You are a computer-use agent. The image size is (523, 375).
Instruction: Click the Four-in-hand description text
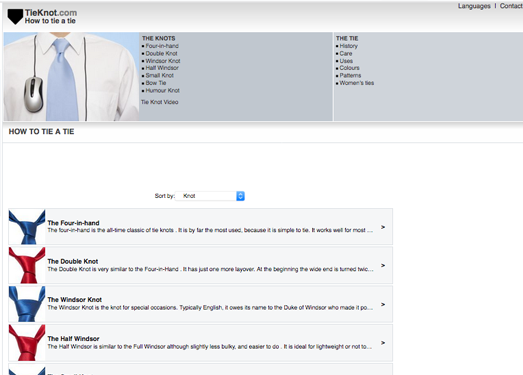(210, 230)
